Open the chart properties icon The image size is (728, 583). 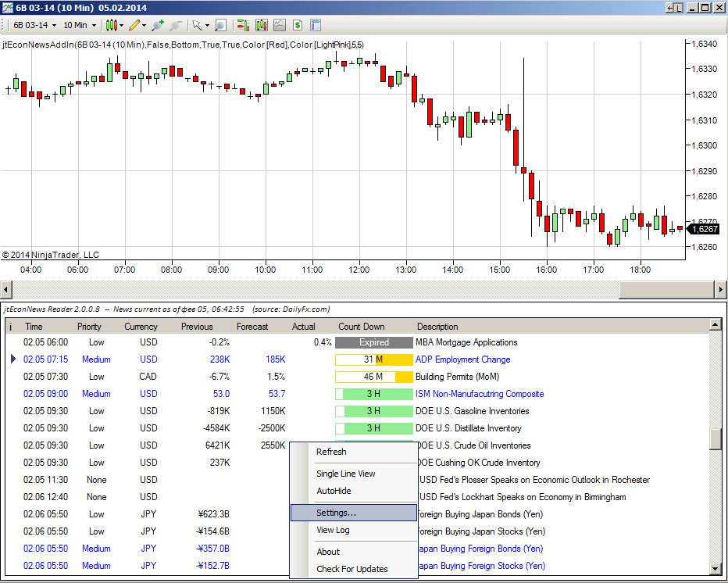(x=316, y=25)
